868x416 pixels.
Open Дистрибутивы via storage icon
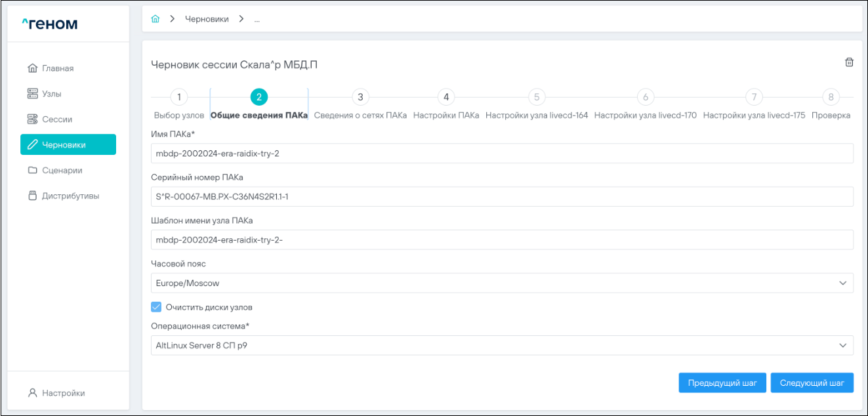tap(32, 196)
